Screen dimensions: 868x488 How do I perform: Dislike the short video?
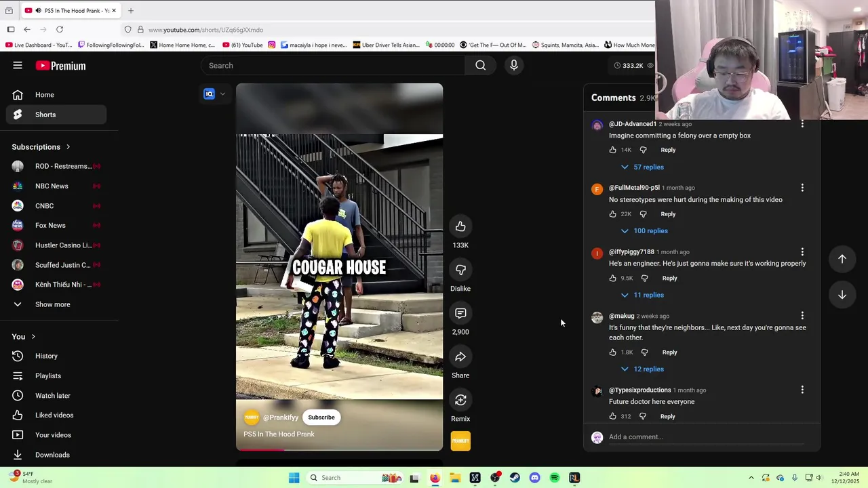[460, 270]
